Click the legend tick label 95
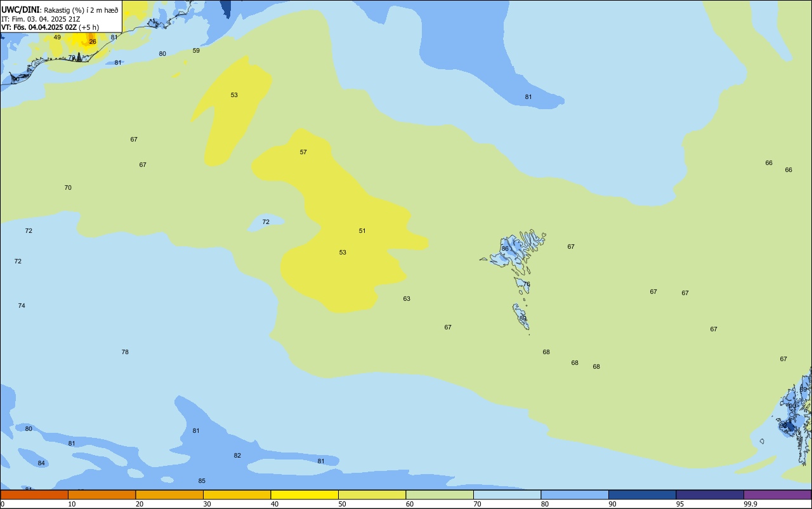The image size is (812, 509). tap(679, 504)
